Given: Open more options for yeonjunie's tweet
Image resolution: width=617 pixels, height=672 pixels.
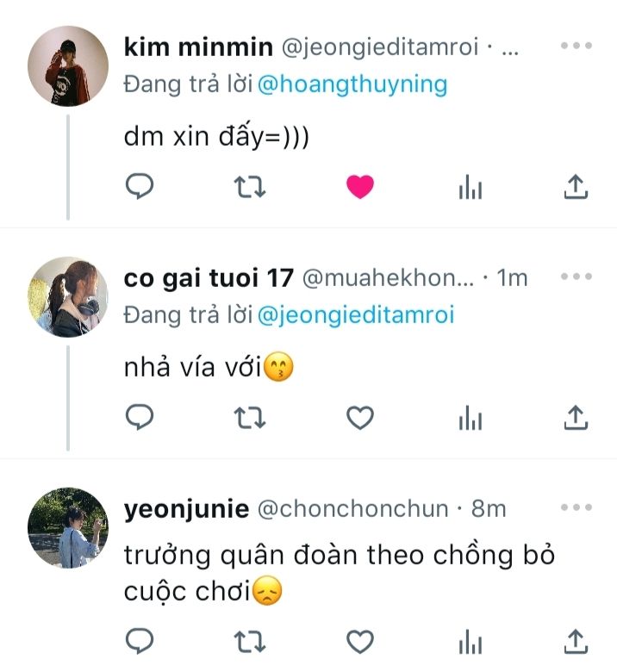Looking at the screenshot, I should pyautogui.click(x=575, y=508).
